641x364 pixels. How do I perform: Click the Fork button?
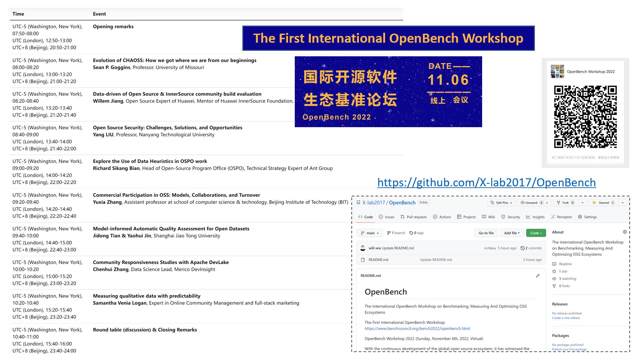click(x=566, y=203)
